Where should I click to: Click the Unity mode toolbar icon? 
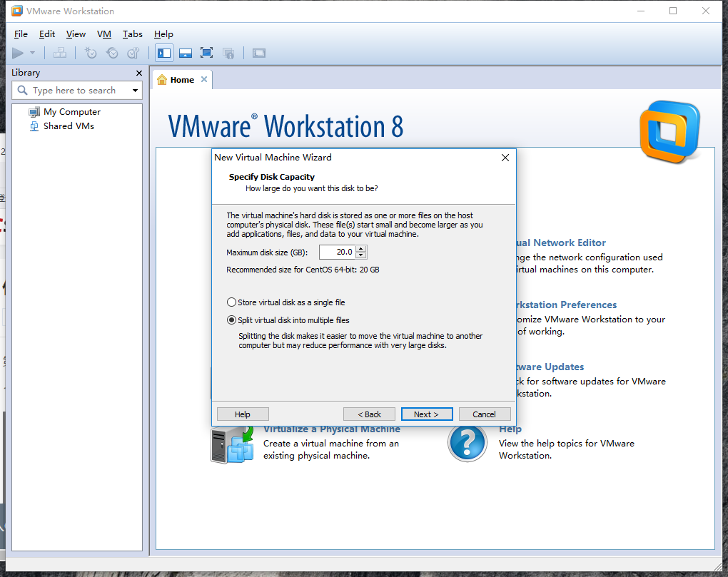point(228,53)
